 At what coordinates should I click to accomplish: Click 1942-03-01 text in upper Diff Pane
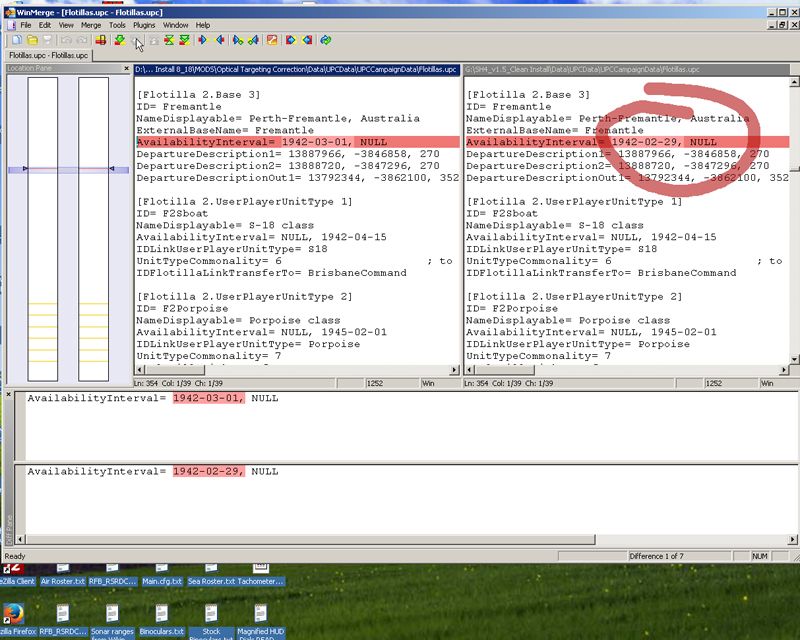tap(209, 398)
